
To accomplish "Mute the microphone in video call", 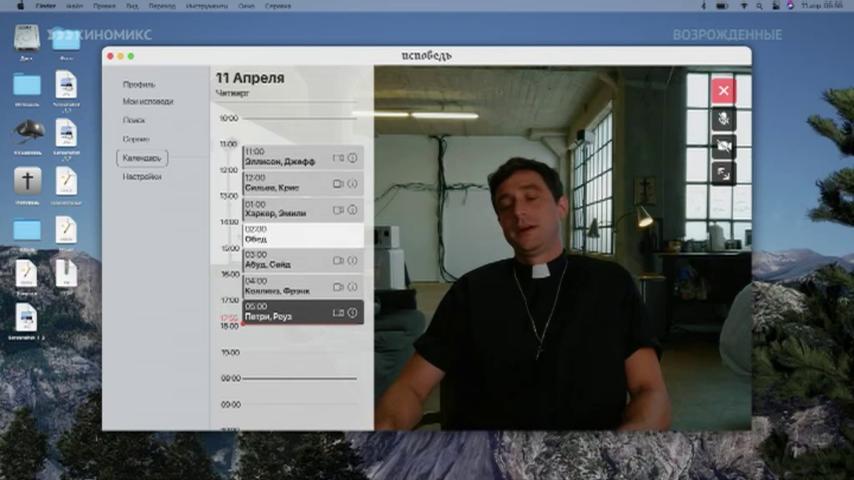I will (723, 119).
